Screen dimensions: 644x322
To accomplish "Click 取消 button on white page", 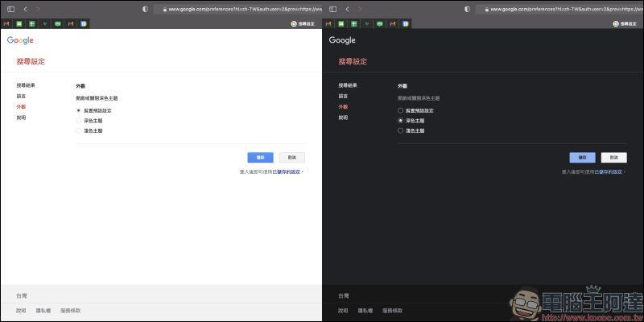I will pyautogui.click(x=292, y=158).
